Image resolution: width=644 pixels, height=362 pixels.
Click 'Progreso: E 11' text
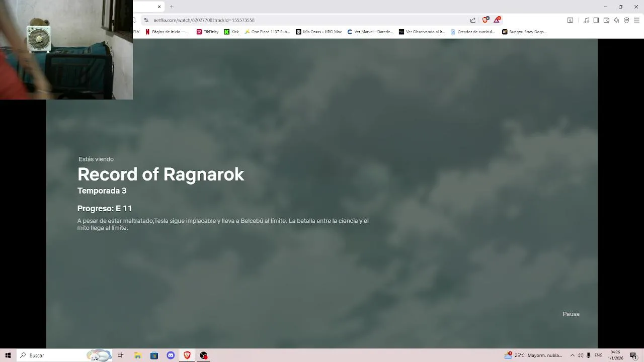point(105,209)
